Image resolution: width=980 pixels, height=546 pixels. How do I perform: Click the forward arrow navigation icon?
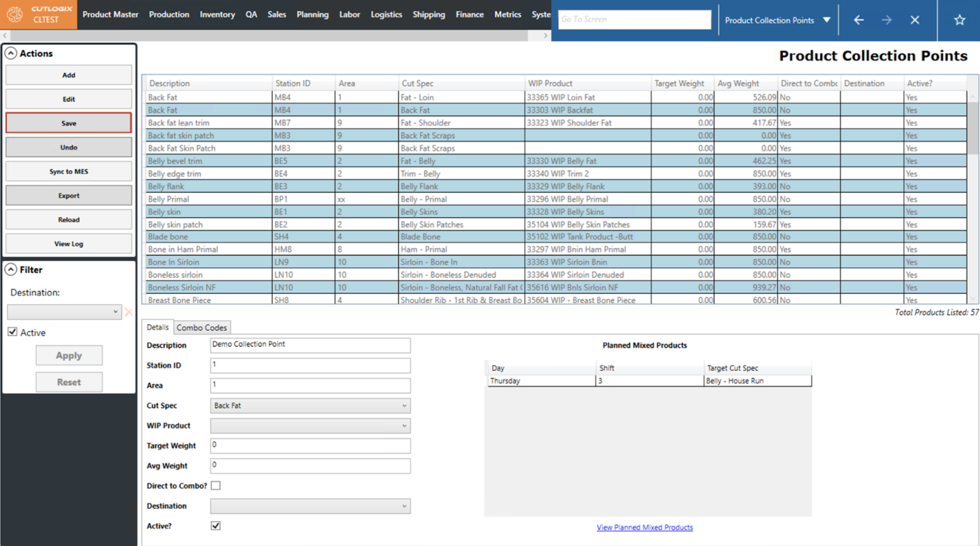pos(886,20)
